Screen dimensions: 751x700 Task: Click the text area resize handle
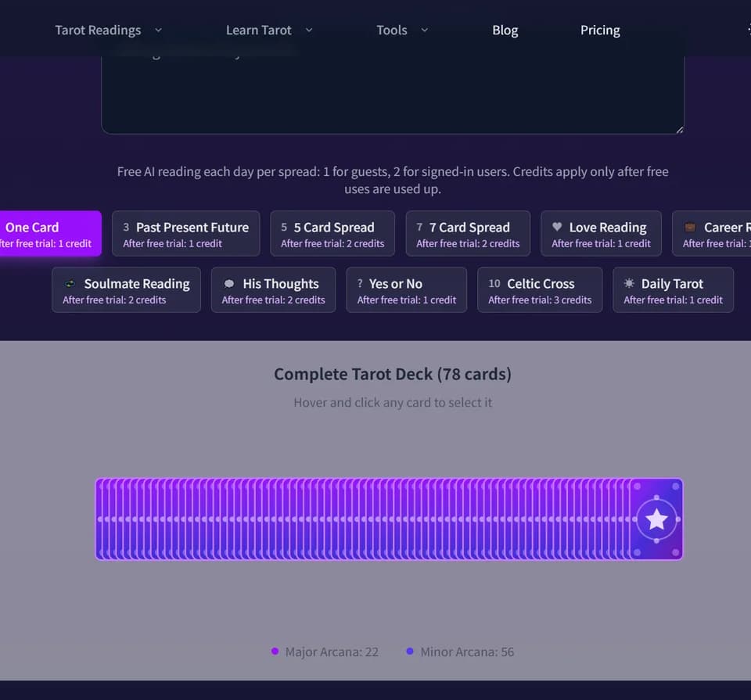[x=680, y=130]
